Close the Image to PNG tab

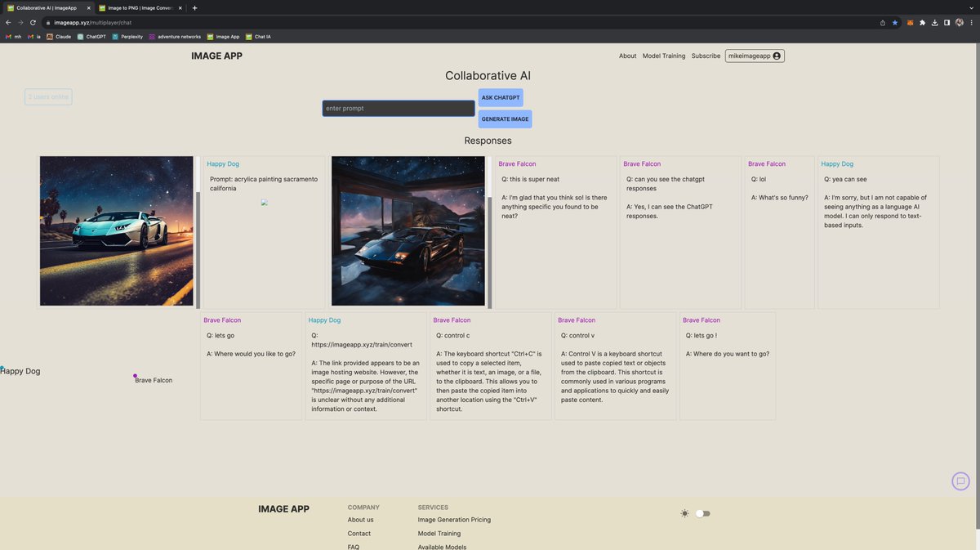click(x=180, y=7)
